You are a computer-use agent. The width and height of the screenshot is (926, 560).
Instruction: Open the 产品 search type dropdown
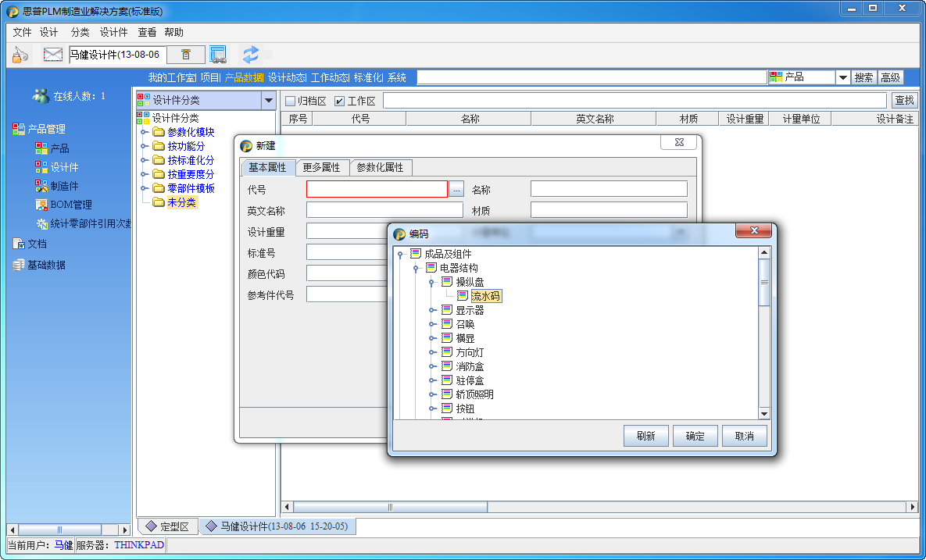[842, 77]
